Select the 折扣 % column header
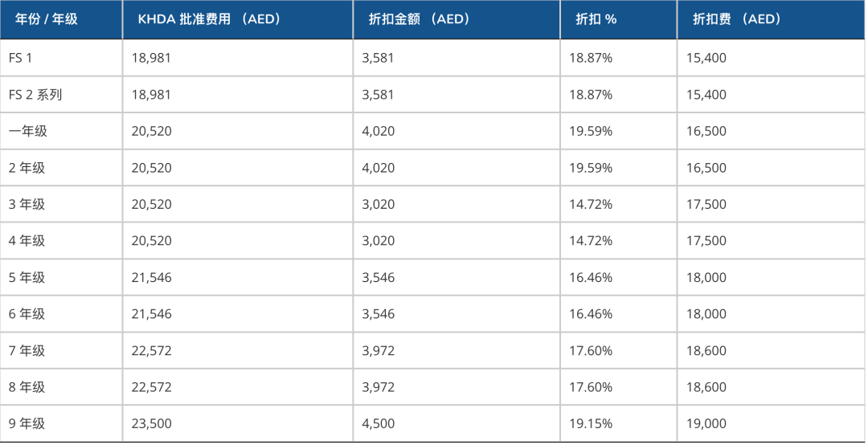The image size is (868, 445). pyautogui.click(x=596, y=19)
